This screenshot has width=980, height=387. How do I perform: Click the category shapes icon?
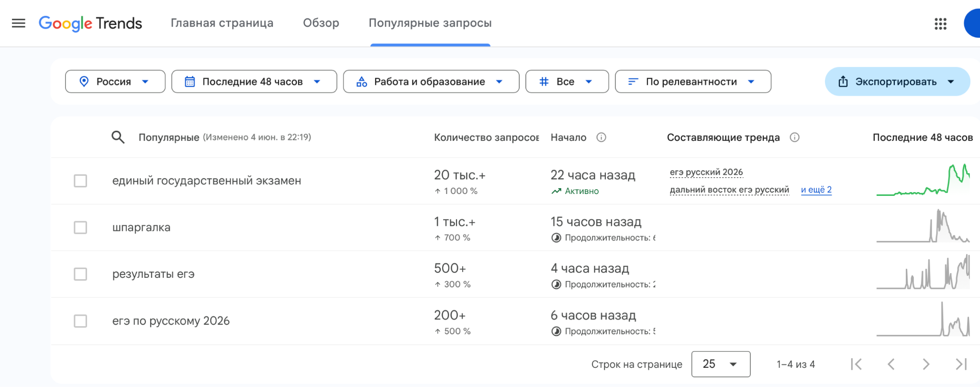362,81
